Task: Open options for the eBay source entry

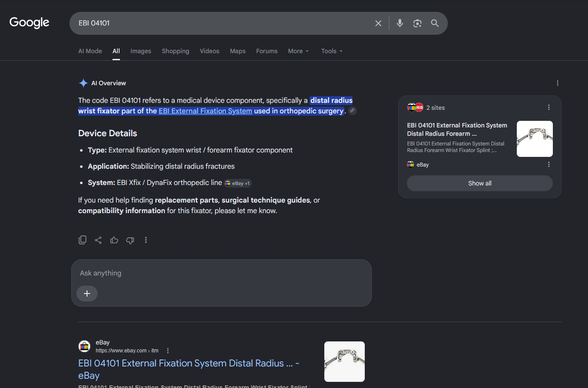Action: tap(548, 164)
